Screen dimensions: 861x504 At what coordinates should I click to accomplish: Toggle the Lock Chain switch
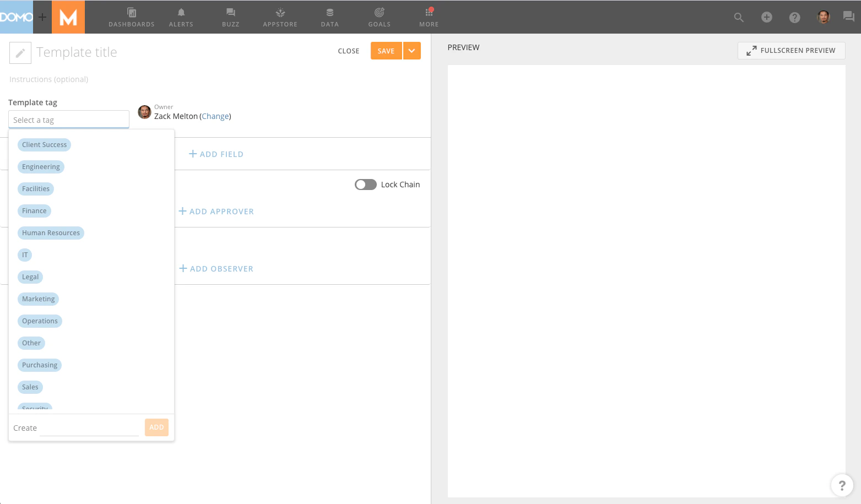pyautogui.click(x=366, y=185)
